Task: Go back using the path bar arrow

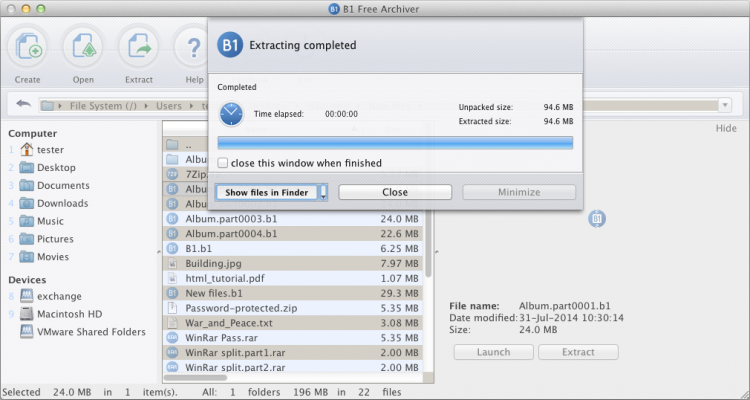Action: tap(22, 105)
